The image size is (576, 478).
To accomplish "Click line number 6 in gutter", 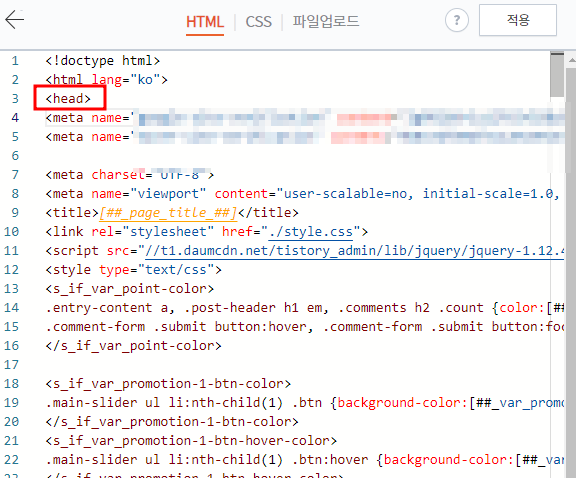I will pyautogui.click(x=15, y=155).
